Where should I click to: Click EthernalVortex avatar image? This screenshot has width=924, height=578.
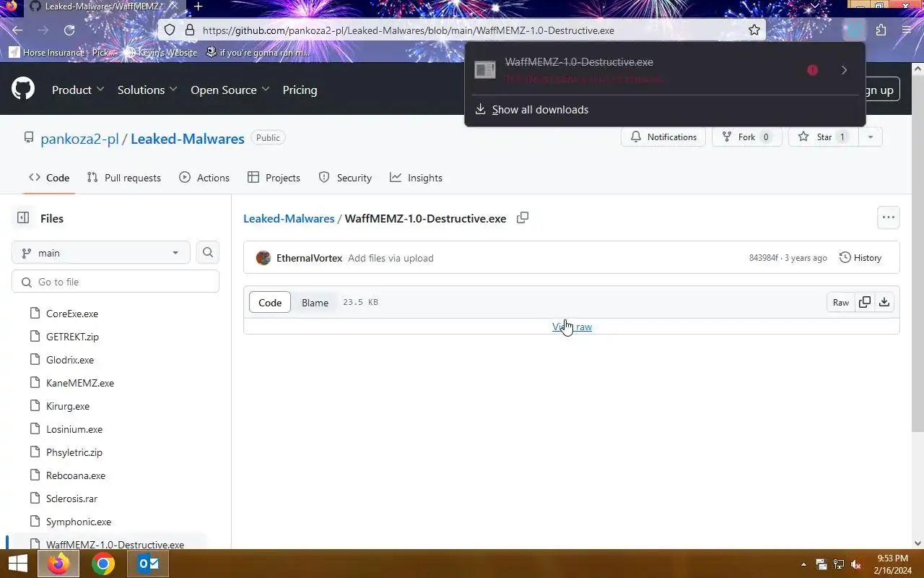(x=263, y=258)
